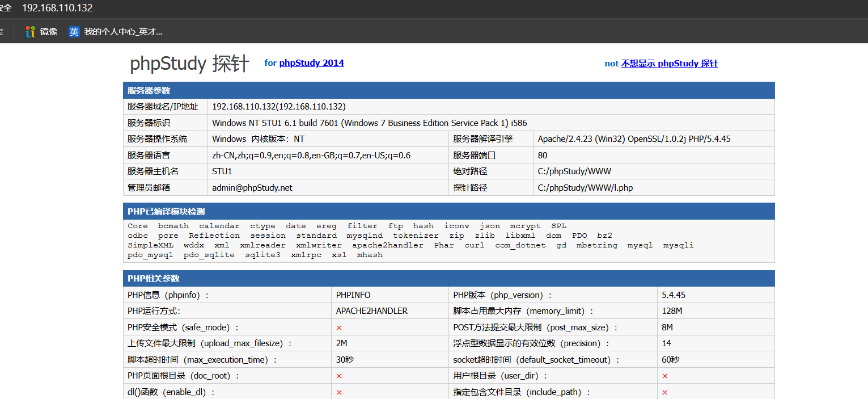Click the PHP运行方式 label
868x399 pixels.
click(x=154, y=311)
